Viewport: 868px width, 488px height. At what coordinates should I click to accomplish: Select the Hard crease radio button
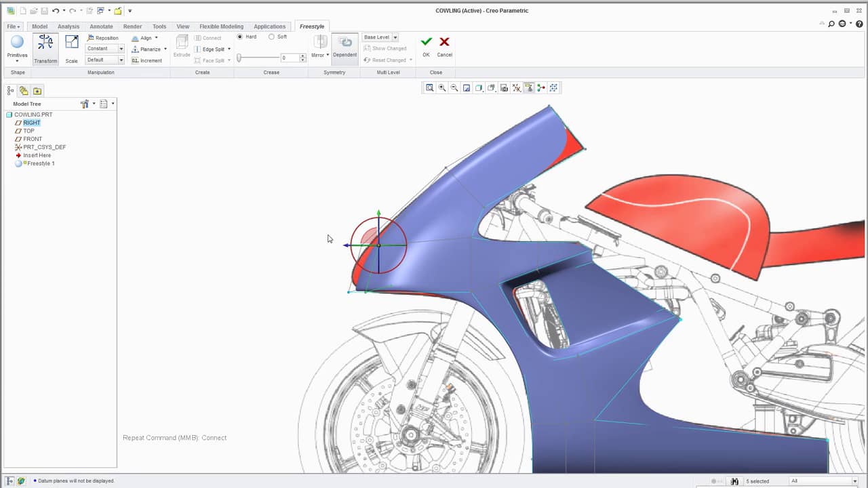point(240,37)
